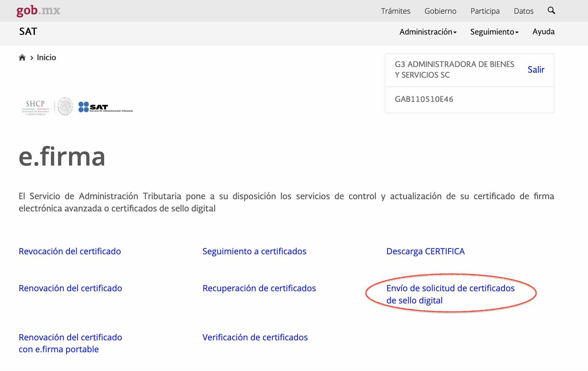Select Participa in the top navigation
The width and height of the screenshot is (588, 371).
click(x=485, y=11)
